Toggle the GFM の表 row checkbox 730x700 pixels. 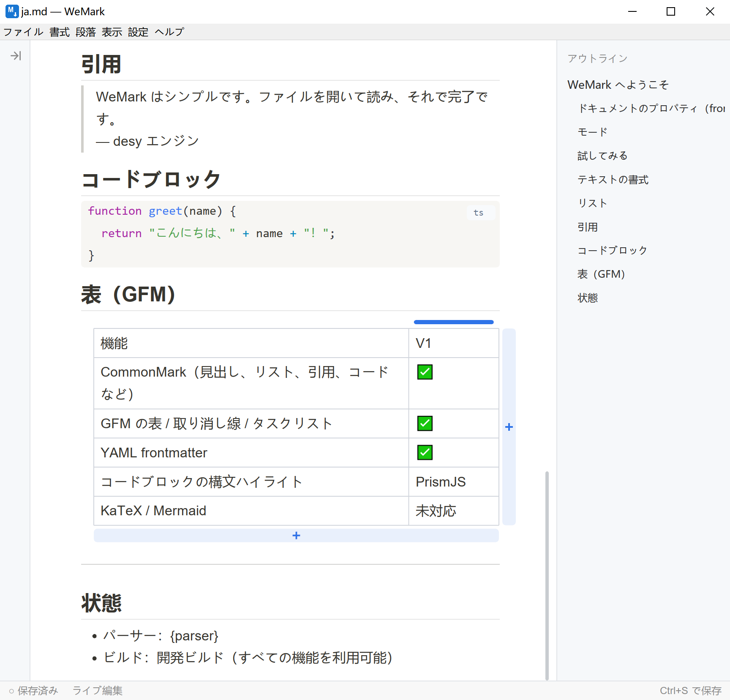click(x=425, y=423)
